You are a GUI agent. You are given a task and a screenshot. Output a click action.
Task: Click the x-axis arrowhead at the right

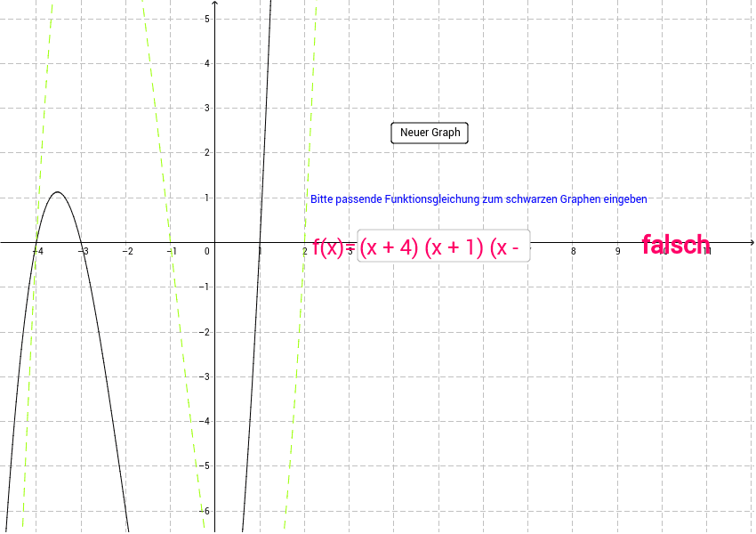click(x=752, y=242)
